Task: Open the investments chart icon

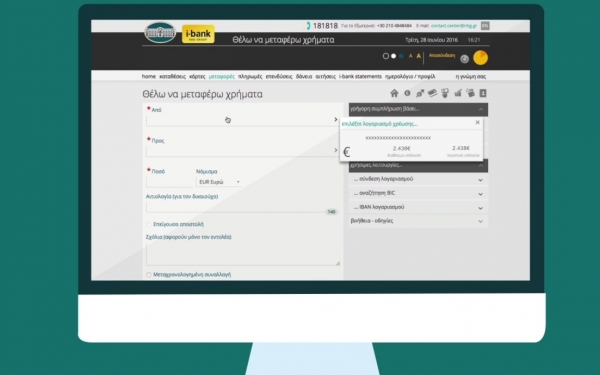Action: coord(458,93)
